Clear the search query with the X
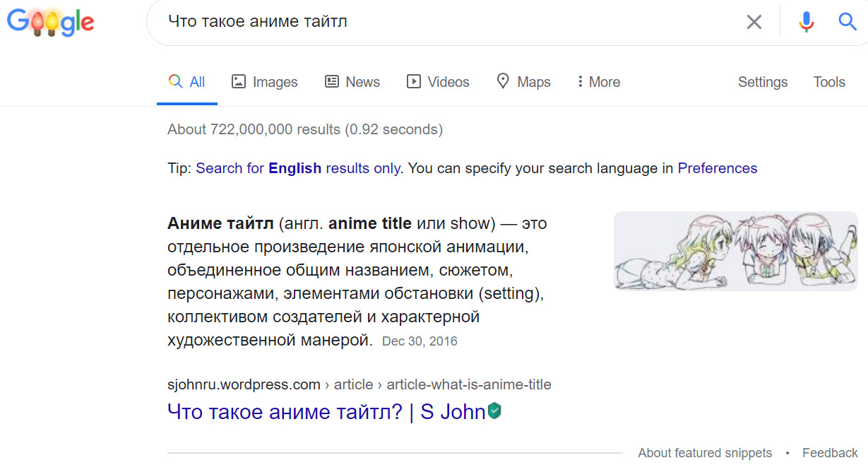Viewport: 868px width, 465px height. pyautogui.click(x=754, y=22)
